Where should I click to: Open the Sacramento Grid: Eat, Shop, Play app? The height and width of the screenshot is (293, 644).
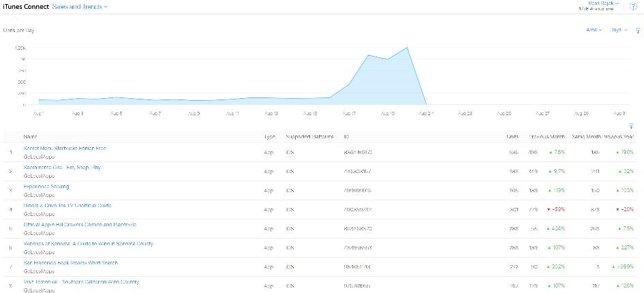pyautogui.click(x=62, y=168)
